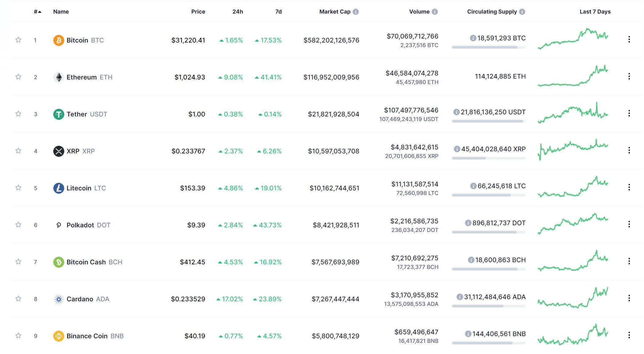Click the Ethereum diamond logo icon
Viewport: 644px width, 354px height.
coord(58,77)
